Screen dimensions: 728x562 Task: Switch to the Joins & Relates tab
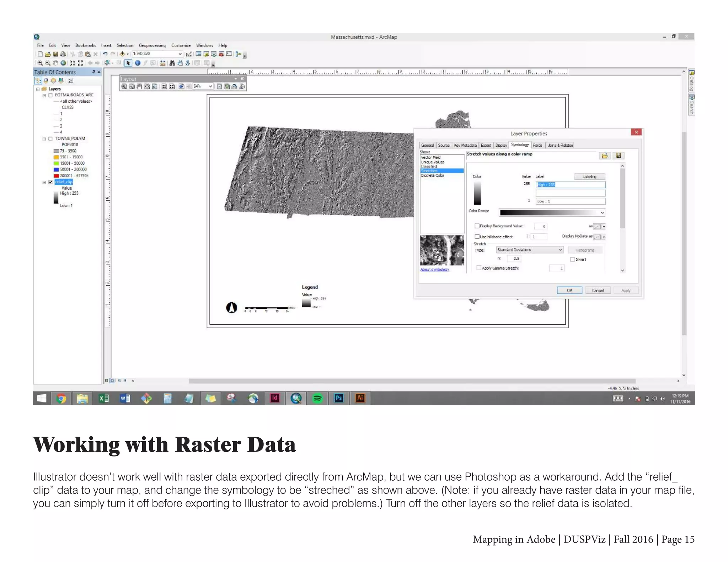click(560, 145)
